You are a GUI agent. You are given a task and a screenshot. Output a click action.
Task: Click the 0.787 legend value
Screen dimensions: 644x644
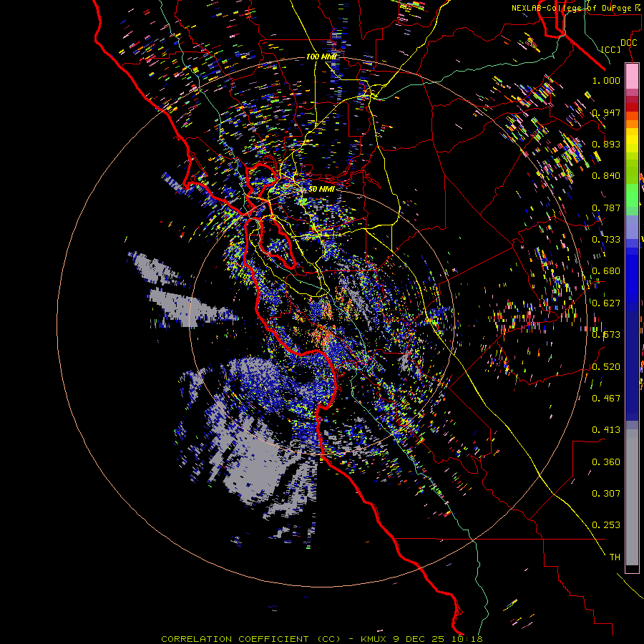click(x=606, y=208)
